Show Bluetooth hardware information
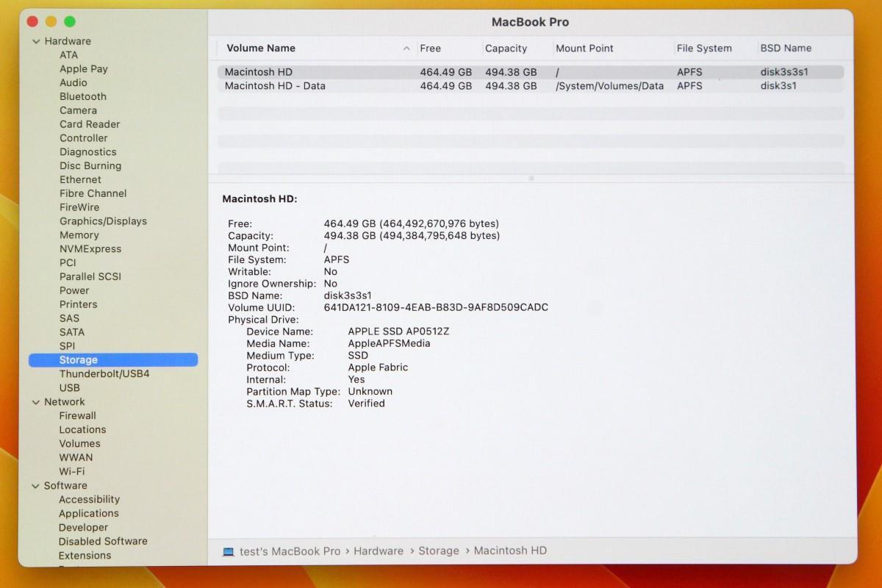 83,97
